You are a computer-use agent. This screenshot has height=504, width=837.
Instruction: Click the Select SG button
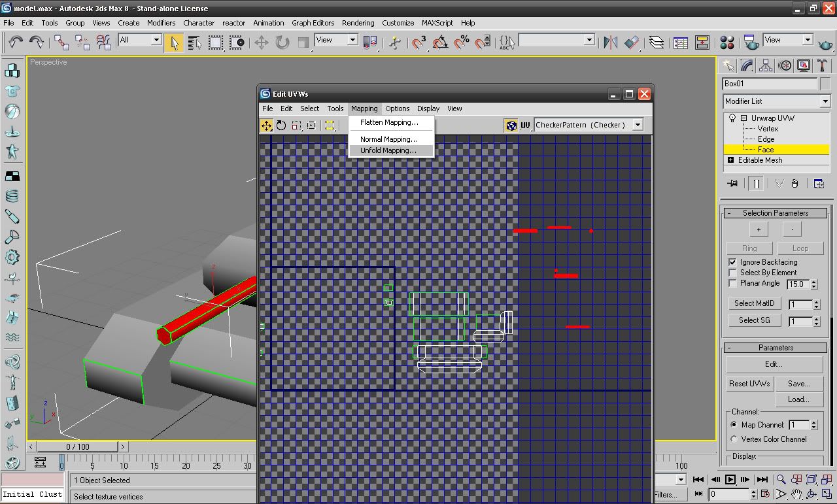754,320
